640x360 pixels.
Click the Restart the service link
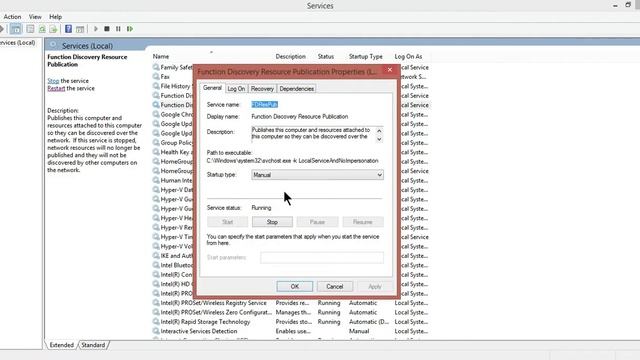point(56,88)
